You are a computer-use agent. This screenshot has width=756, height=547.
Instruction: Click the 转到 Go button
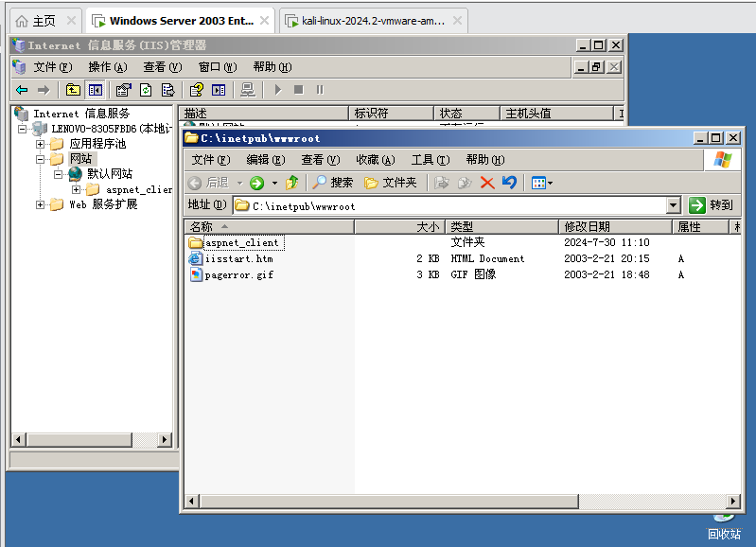click(x=712, y=205)
